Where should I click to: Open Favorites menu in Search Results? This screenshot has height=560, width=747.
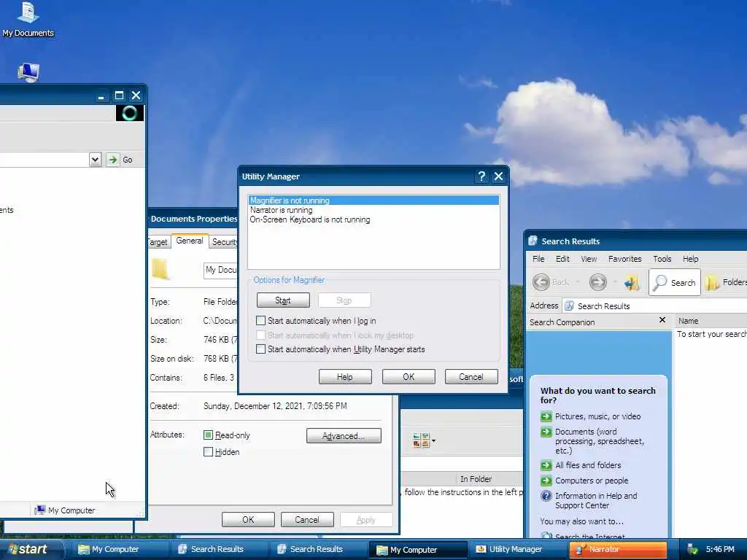point(624,259)
